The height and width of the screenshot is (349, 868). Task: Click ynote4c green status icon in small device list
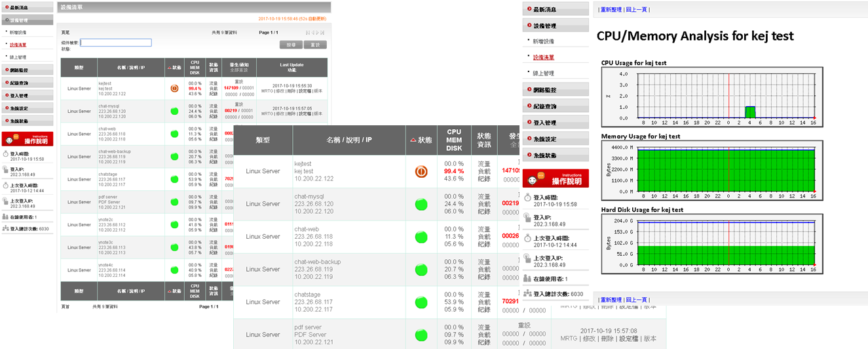(x=174, y=270)
